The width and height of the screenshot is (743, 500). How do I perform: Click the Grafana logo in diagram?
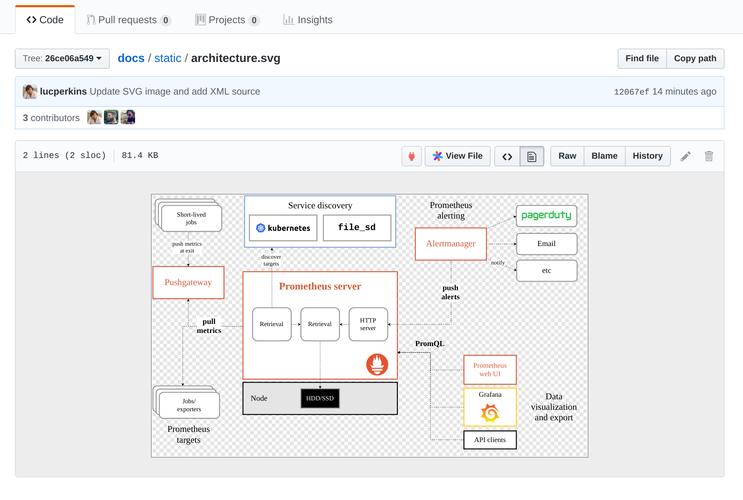click(x=490, y=413)
